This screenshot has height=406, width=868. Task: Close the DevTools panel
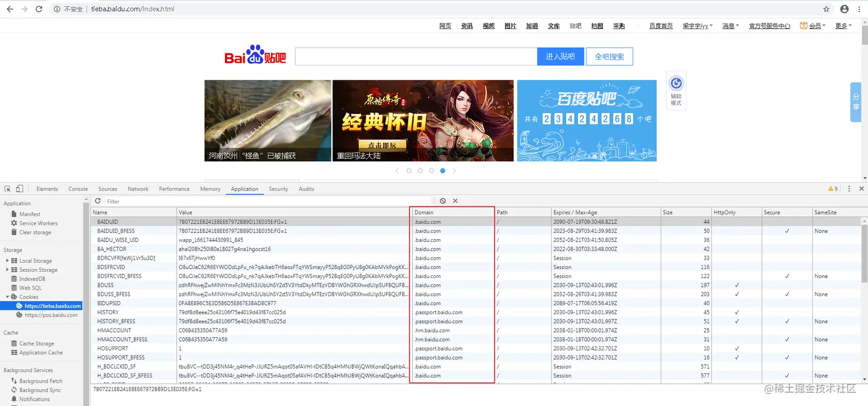(861, 189)
